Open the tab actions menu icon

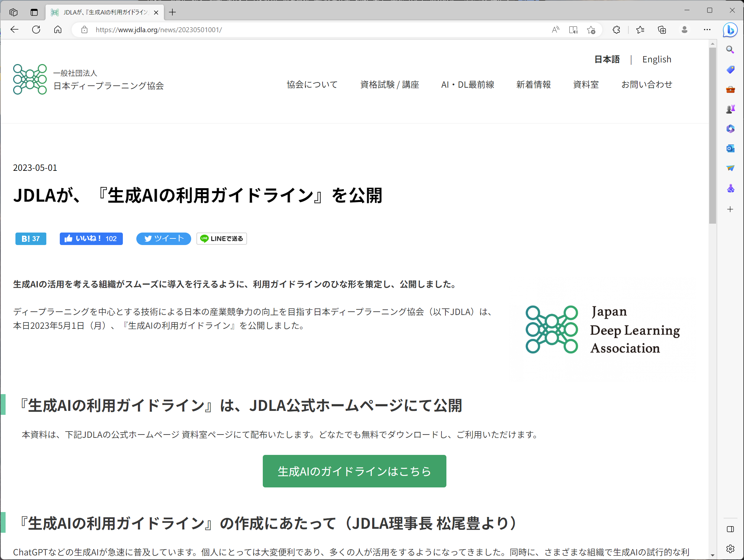coord(34,12)
